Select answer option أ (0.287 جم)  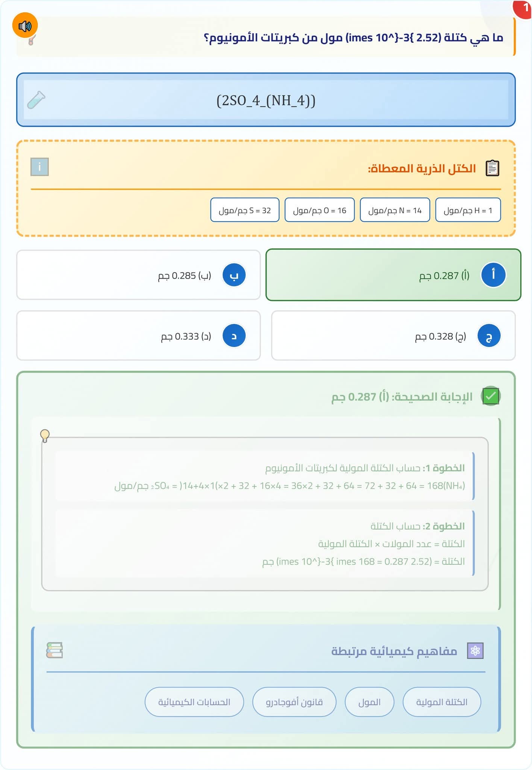coord(393,275)
